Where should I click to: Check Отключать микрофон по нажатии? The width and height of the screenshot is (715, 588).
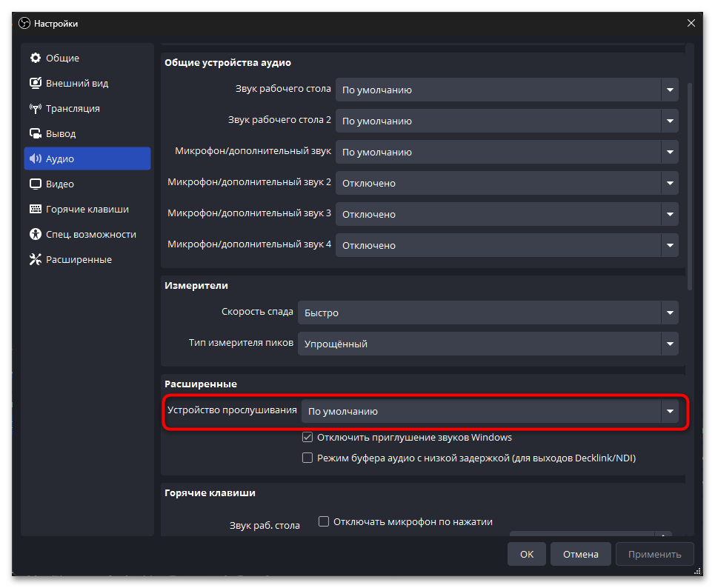(324, 521)
